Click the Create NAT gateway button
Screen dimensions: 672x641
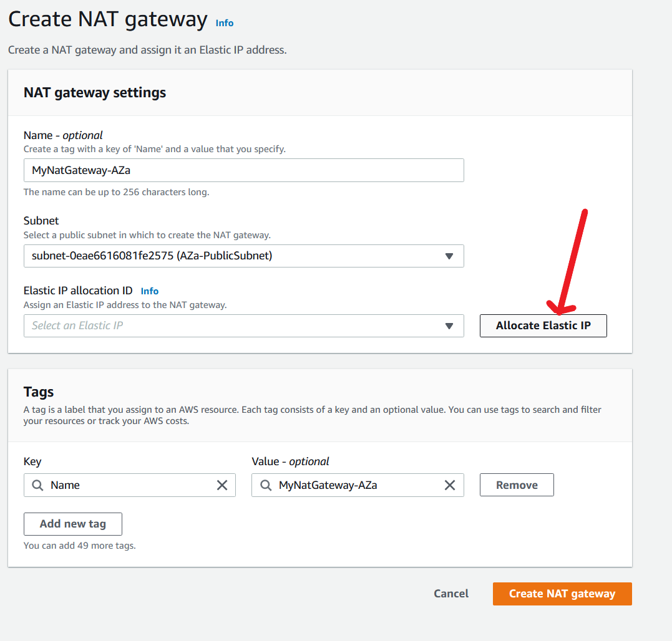click(x=562, y=594)
